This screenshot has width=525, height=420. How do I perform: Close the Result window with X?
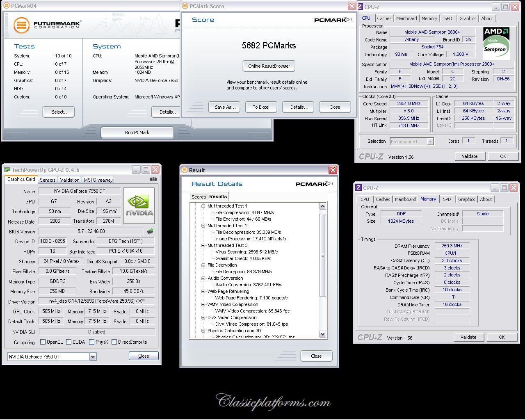333,170
